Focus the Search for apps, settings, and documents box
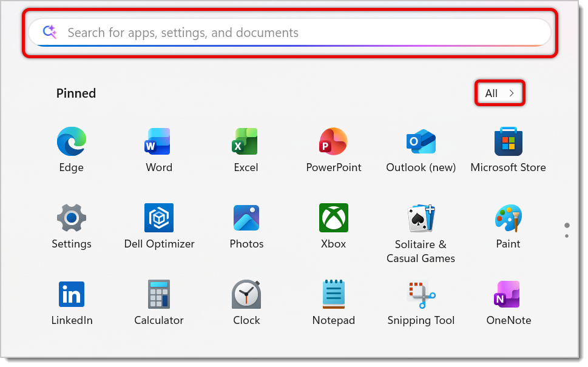This screenshot has width=588, height=367. pyautogui.click(x=289, y=33)
